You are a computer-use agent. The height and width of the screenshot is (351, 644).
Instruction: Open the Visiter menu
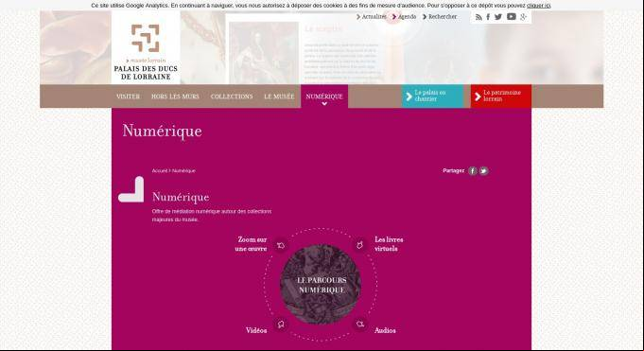click(x=129, y=97)
